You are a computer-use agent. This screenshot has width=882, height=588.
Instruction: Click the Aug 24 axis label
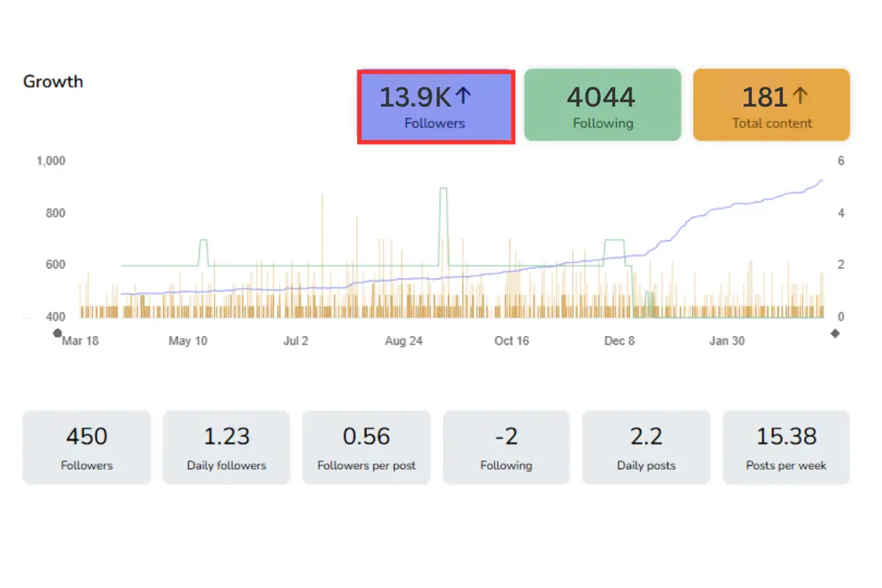point(403,341)
